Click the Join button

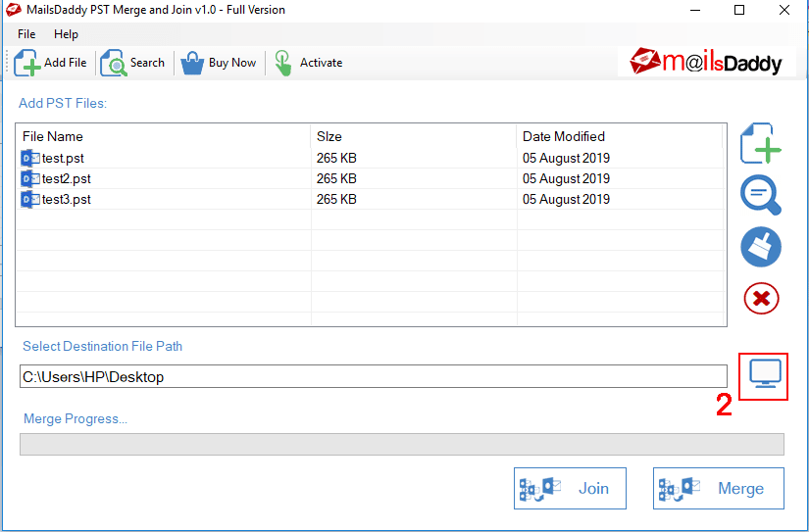[570, 488]
